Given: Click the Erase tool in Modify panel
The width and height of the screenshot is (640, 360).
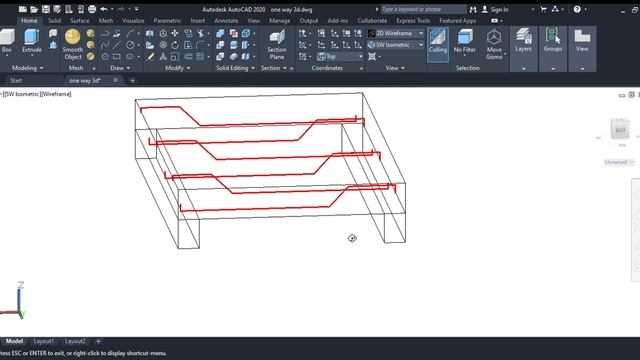Looking at the screenshot, I should click(150, 56).
